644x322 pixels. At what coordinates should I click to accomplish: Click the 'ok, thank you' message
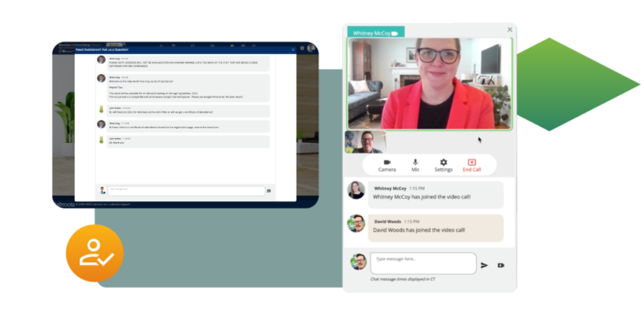click(188, 142)
